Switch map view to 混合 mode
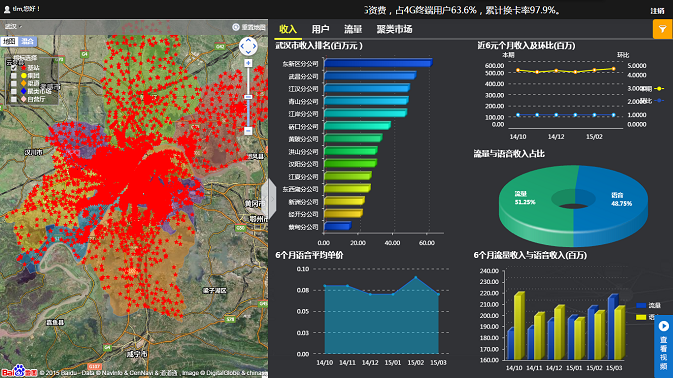The image size is (673, 378). [27, 41]
